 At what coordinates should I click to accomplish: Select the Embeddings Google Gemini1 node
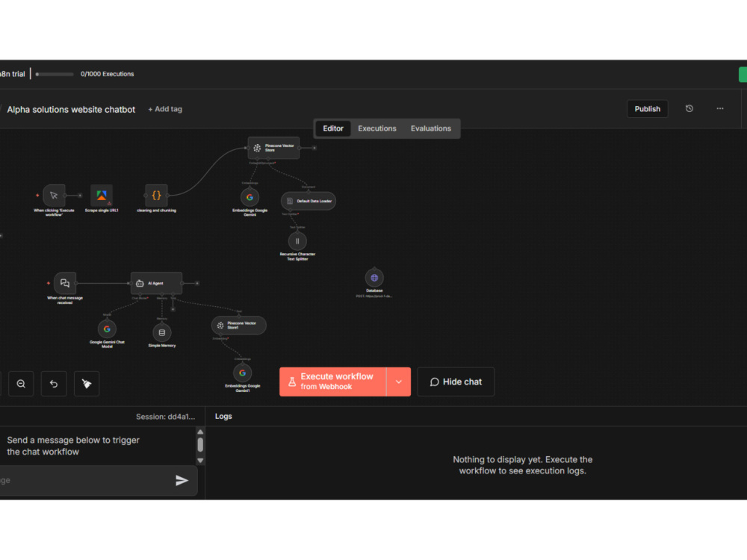tap(243, 373)
